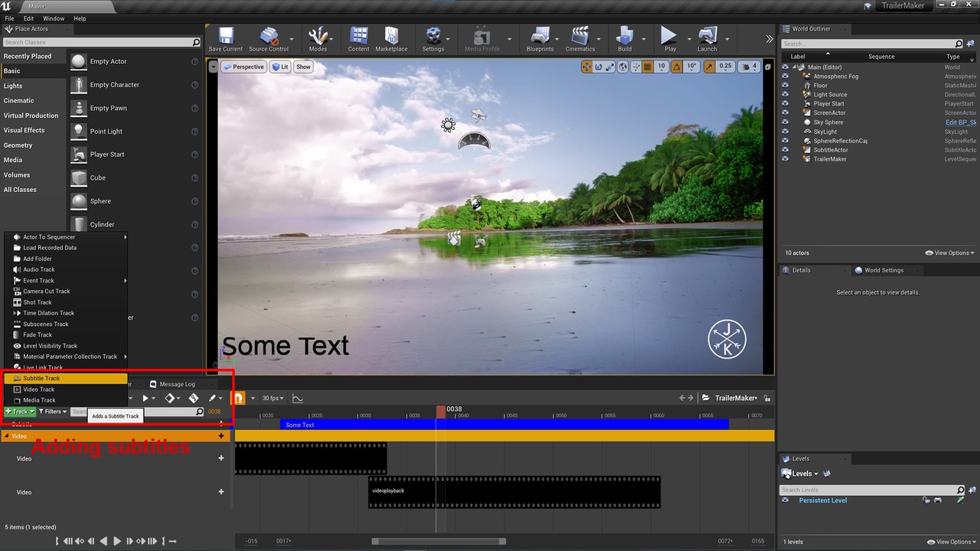Hide the Floor actor via eye icon
The width and height of the screenshot is (980, 551).
pyautogui.click(x=785, y=86)
